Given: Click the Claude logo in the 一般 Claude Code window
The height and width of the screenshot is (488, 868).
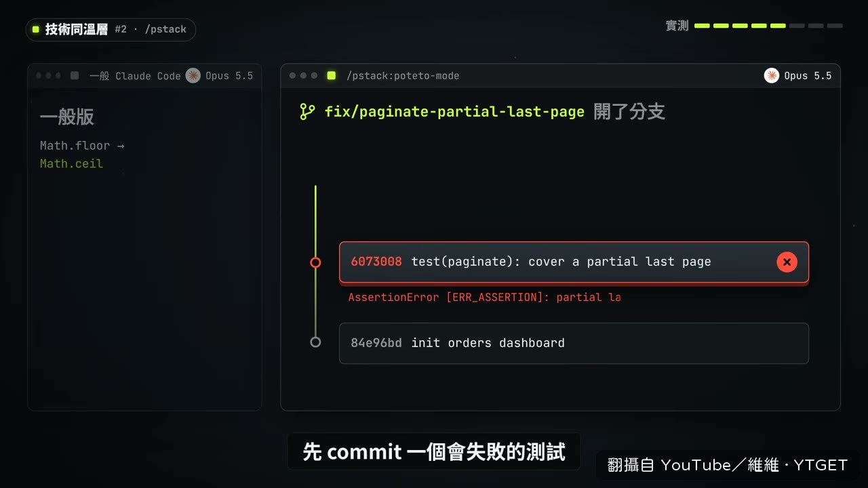Looking at the screenshot, I should coord(193,75).
